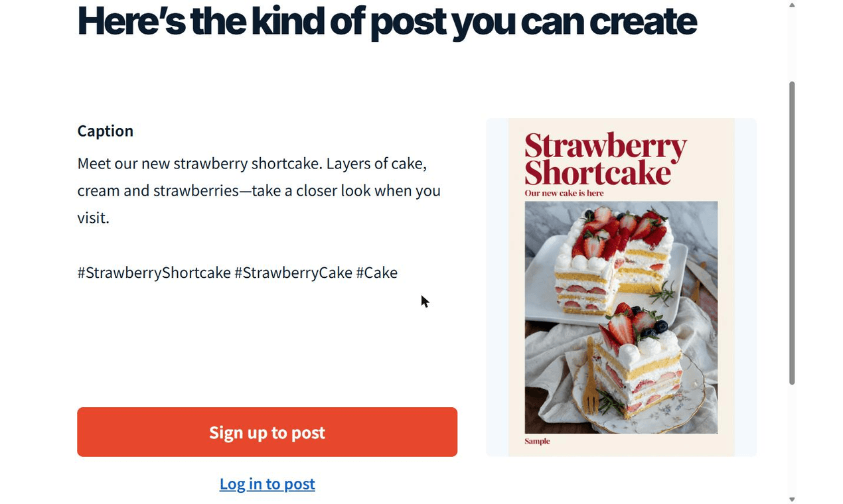
Task: Click the #StrawberryCake hashtag
Action: pos(293,273)
